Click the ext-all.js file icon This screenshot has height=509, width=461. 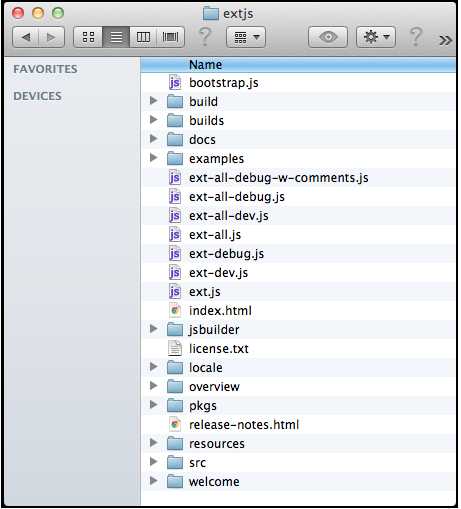tap(175, 235)
